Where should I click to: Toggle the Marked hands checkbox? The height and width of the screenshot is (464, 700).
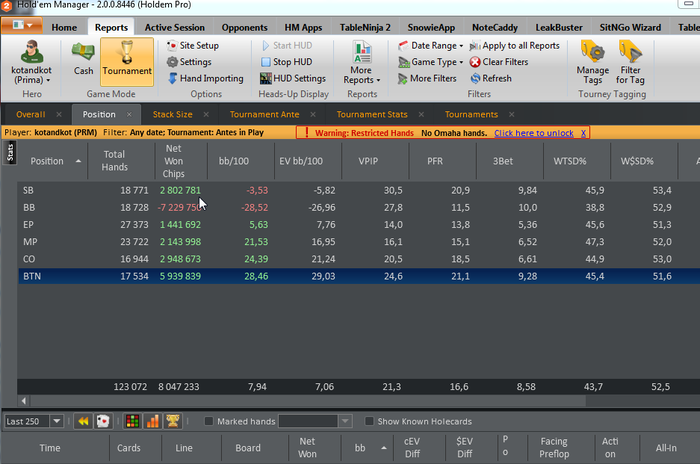click(208, 421)
